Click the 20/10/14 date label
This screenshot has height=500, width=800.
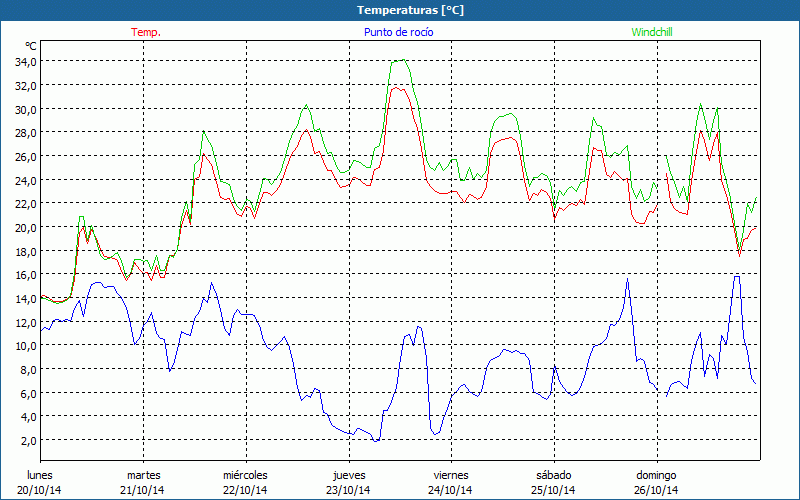(x=40, y=490)
